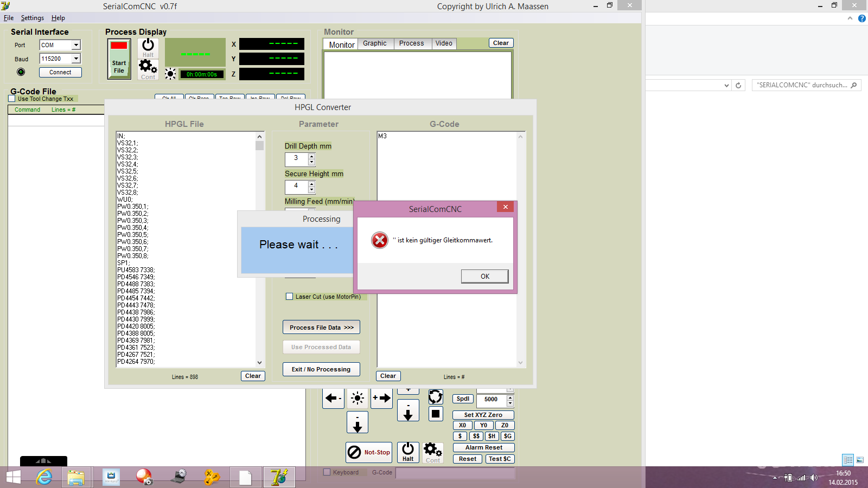Toggle the Keyboard checkbox

(x=327, y=472)
